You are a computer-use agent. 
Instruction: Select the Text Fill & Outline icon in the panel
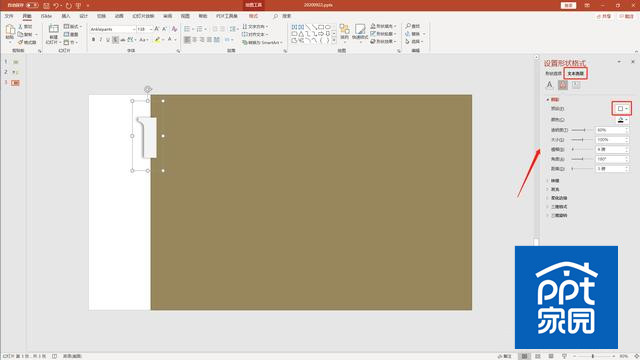tap(549, 85)
